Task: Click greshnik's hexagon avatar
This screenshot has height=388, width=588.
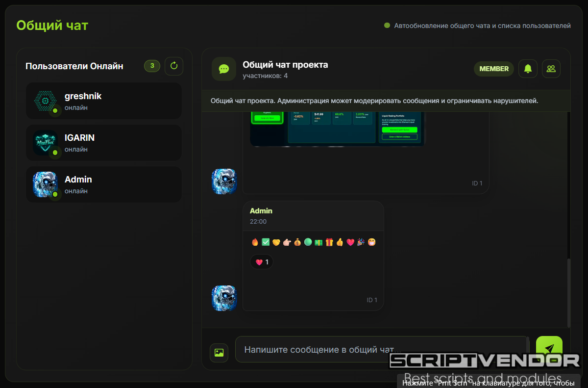Action: click(x=46, y=101)
